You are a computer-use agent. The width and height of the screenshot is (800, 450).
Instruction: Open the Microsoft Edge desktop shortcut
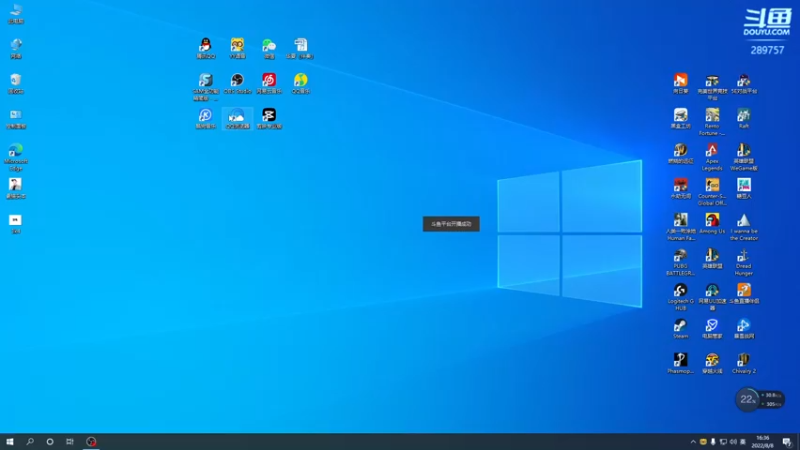tap(15, 157)
